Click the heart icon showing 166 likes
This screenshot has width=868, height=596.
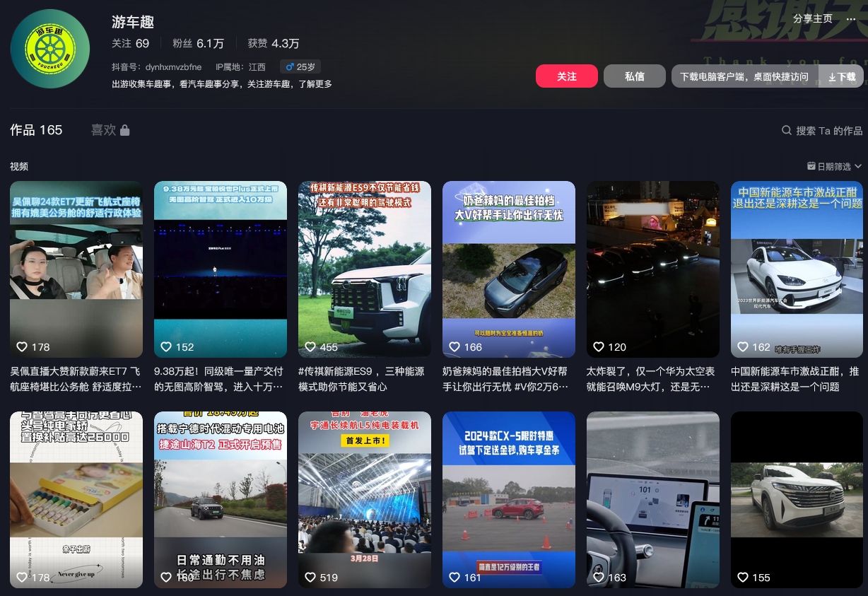coord(454,347)
